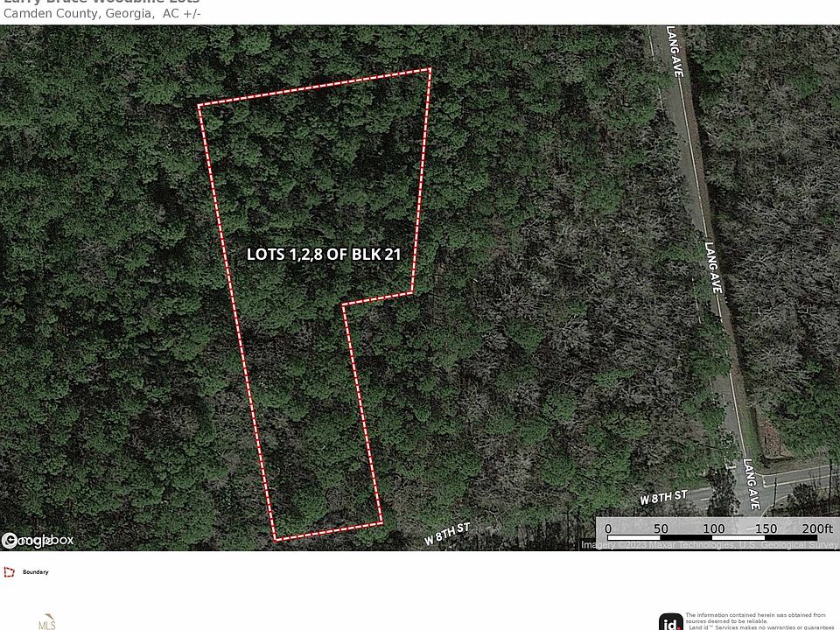Click the Google mapbox logo on the map

click(x=37, y=540)
